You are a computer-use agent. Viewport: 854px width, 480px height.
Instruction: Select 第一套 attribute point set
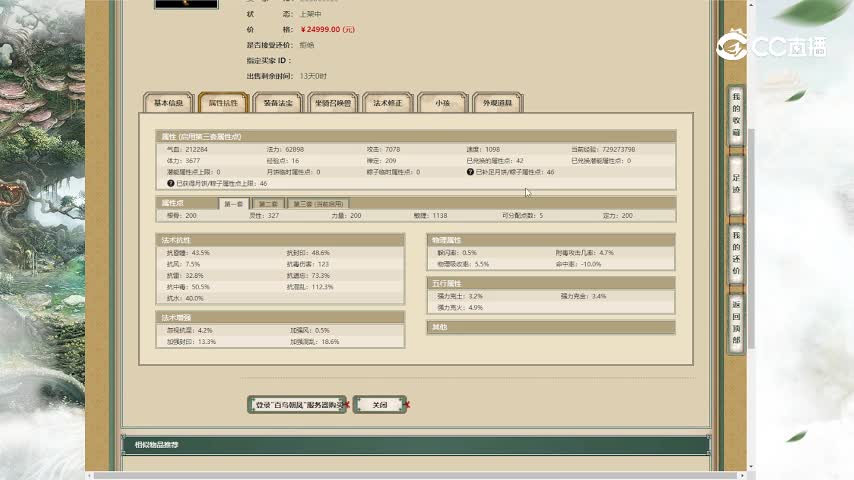(x=234, y=204)
